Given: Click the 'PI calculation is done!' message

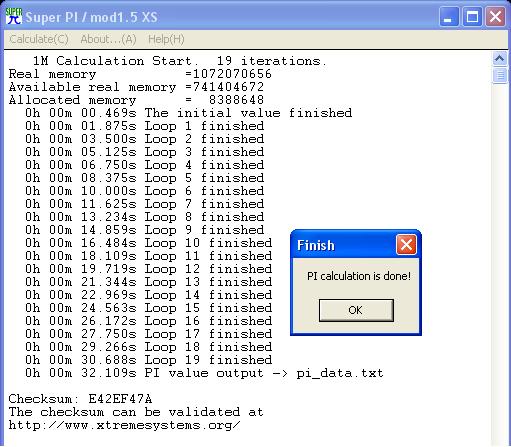Looking at the screenshot, I should click(x=359, y=276).
